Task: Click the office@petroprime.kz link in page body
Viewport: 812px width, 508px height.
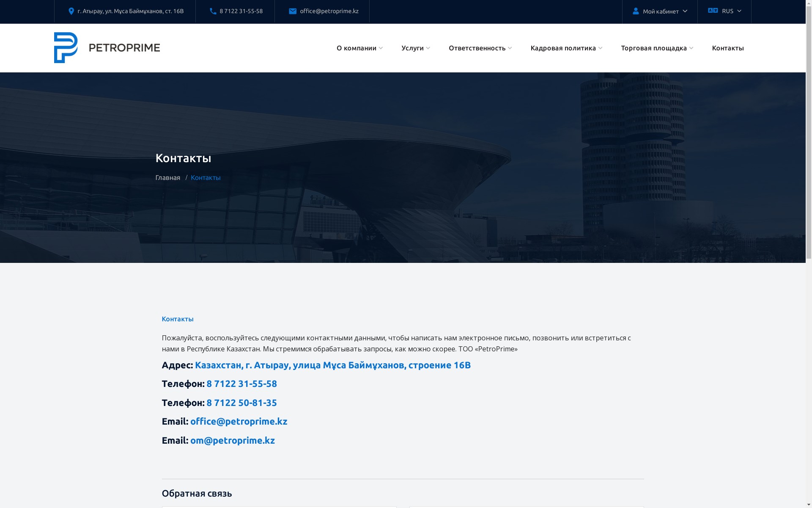Action: pyautogui.click(x=239, y=422)
